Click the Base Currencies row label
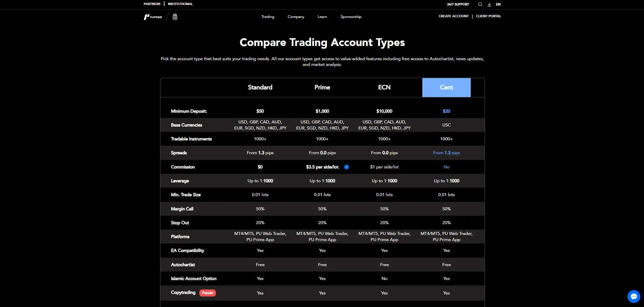The width and height of the screenshot is (644, 307). (186, 125)
